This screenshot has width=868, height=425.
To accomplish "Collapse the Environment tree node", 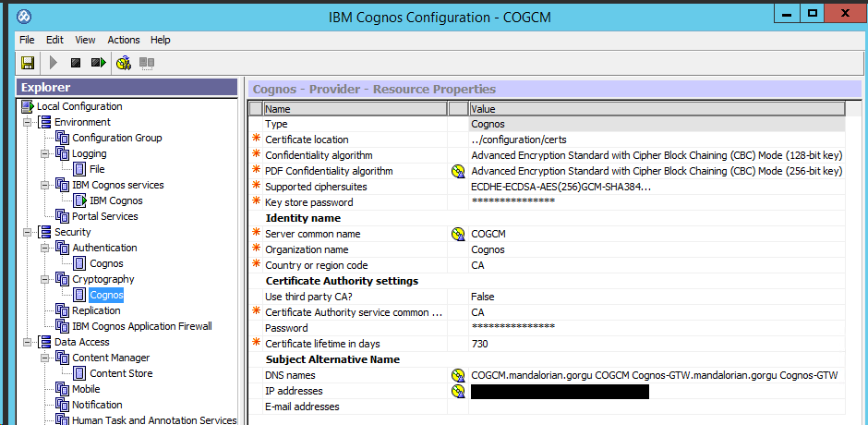I will (x=27, y=123).
